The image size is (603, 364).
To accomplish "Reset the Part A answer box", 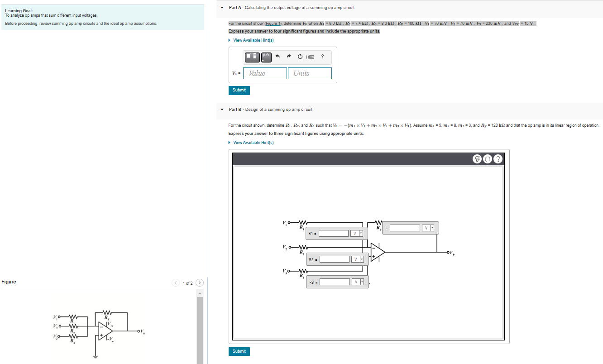I will [300, 57].
